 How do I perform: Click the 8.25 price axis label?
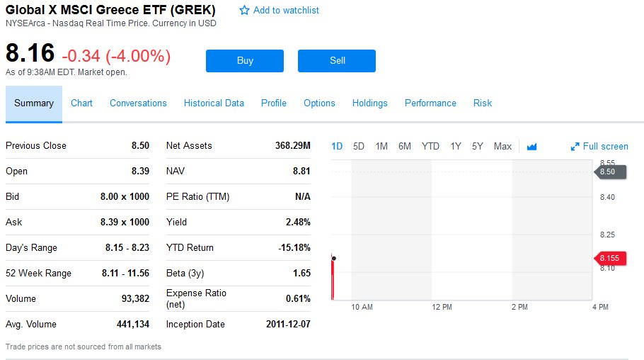607,235
